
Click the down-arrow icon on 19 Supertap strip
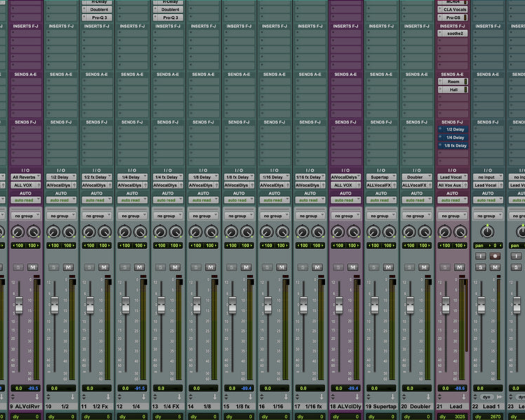[393, 397]
